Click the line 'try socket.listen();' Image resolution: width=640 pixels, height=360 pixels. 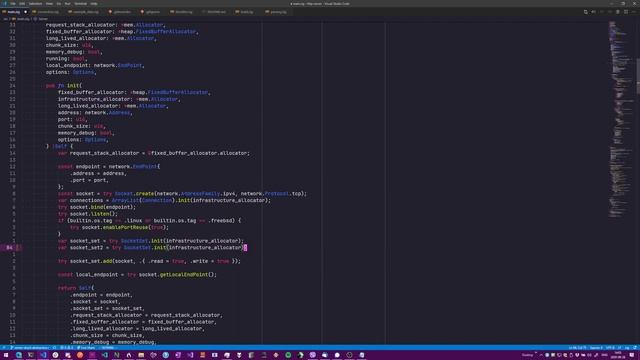pos(88,214)
